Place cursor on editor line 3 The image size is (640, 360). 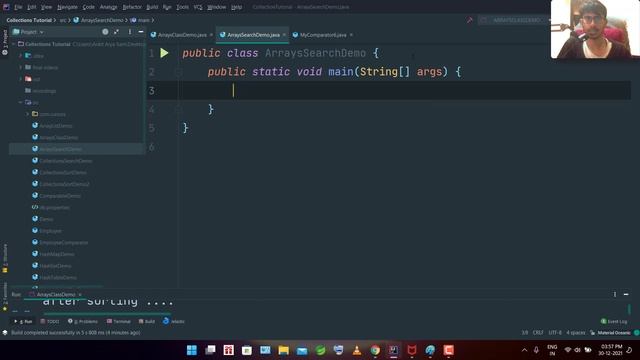click(404, 91)
